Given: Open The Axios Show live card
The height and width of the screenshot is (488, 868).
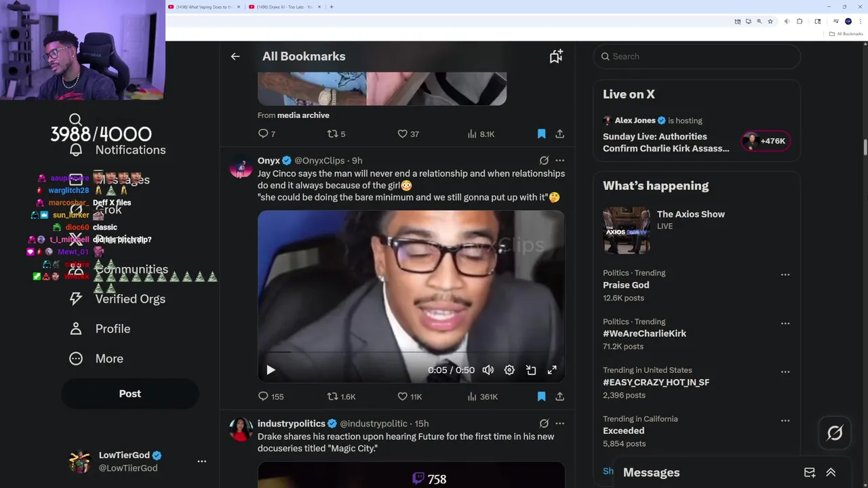Looking at the screenshot, I should click(x=696, y=230).
